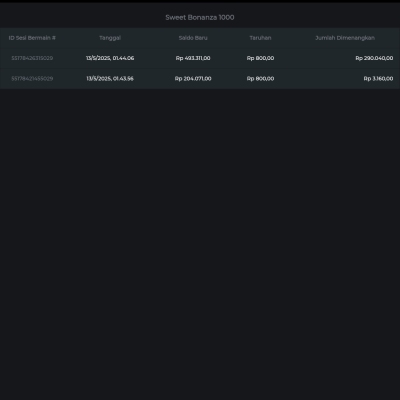Click the win amount Rp 3.160,00

click(x=378, y=79)
